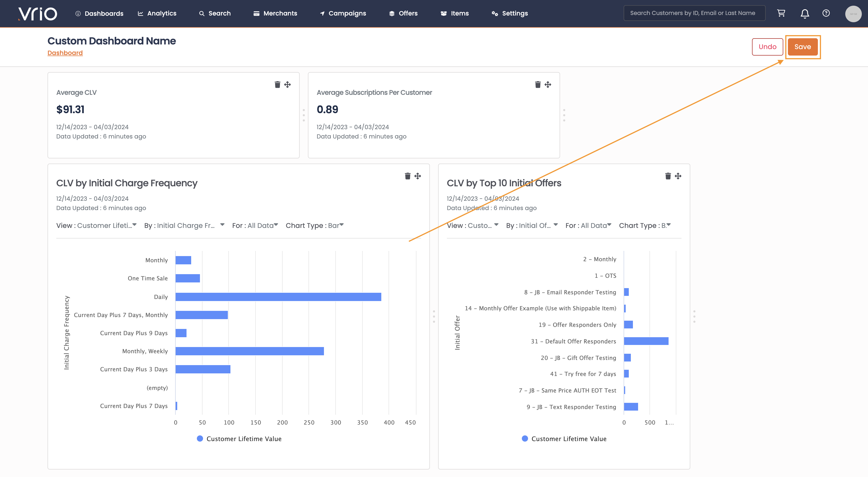The image size is (868, 477).
Task: Open the Offers menu
Action: [x=403, y=13]
